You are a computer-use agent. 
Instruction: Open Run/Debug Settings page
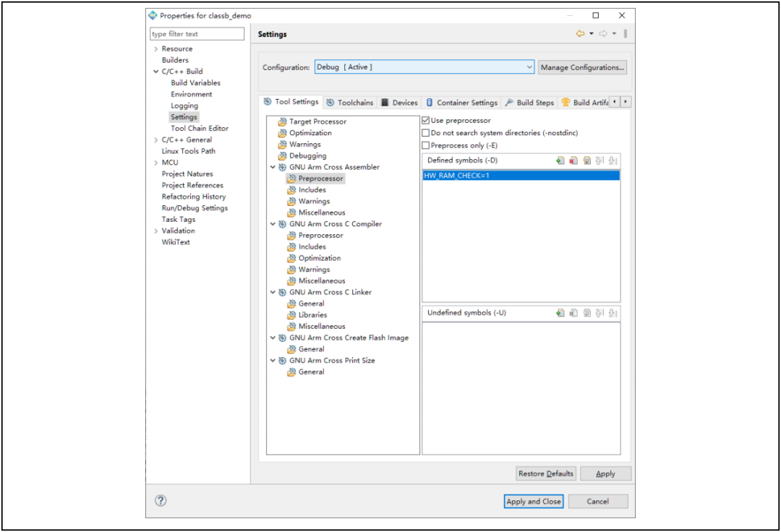pos(195,208)
